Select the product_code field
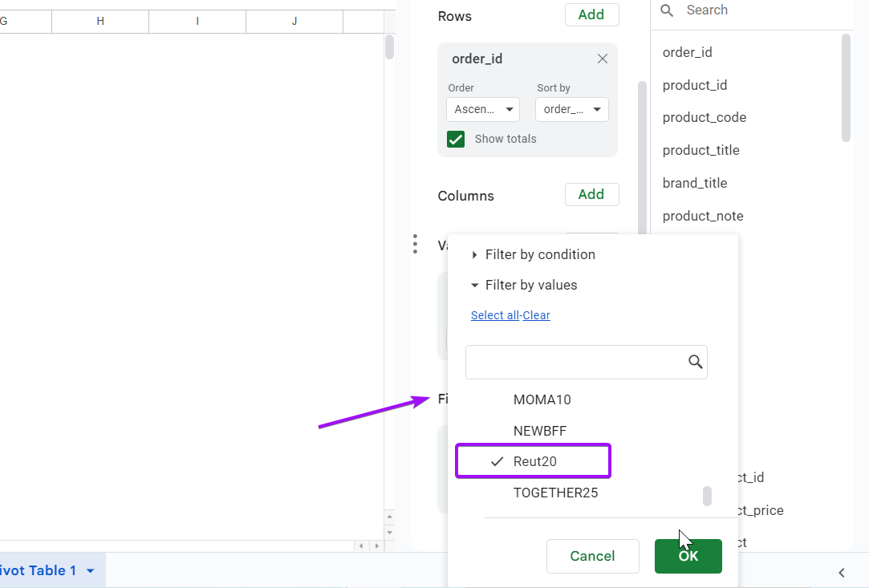Image resolution: width=869 pixels, height=588 pixels. pos(705,117)
